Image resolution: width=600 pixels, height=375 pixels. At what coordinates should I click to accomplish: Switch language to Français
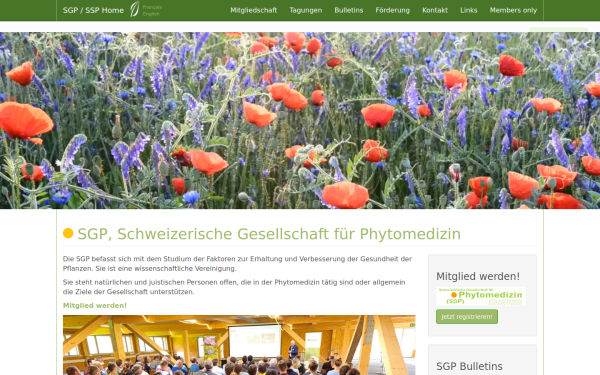coord(152,7)
